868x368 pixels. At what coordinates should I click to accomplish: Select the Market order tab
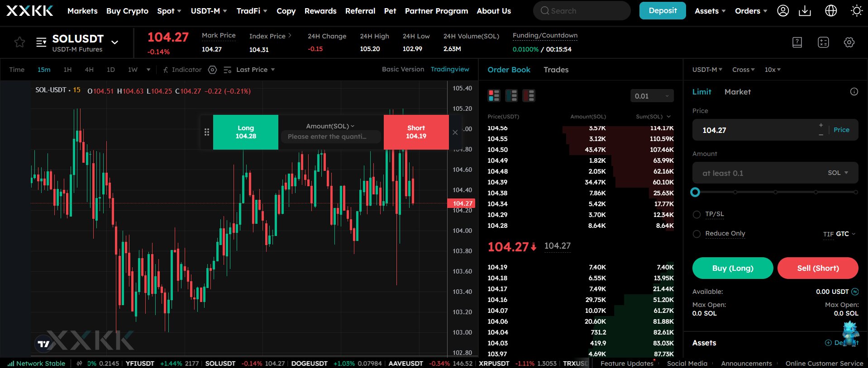737,92
